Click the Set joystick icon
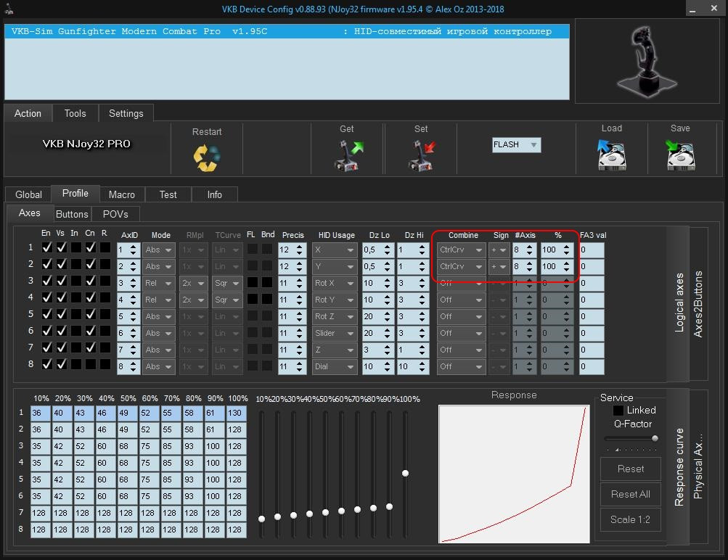Viewport: 728px width, 560px height. (x=422, y=155)
